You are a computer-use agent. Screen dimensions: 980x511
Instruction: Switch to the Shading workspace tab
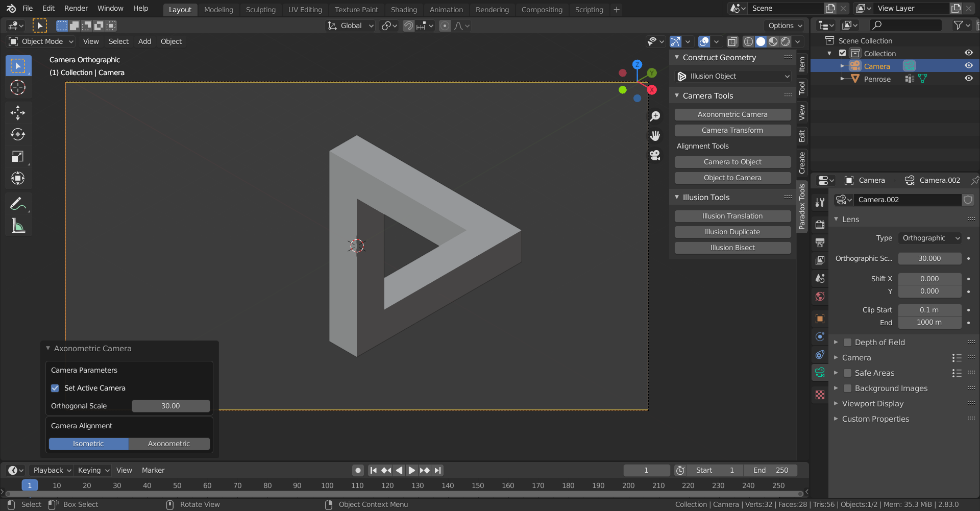[x=403, y=9]
